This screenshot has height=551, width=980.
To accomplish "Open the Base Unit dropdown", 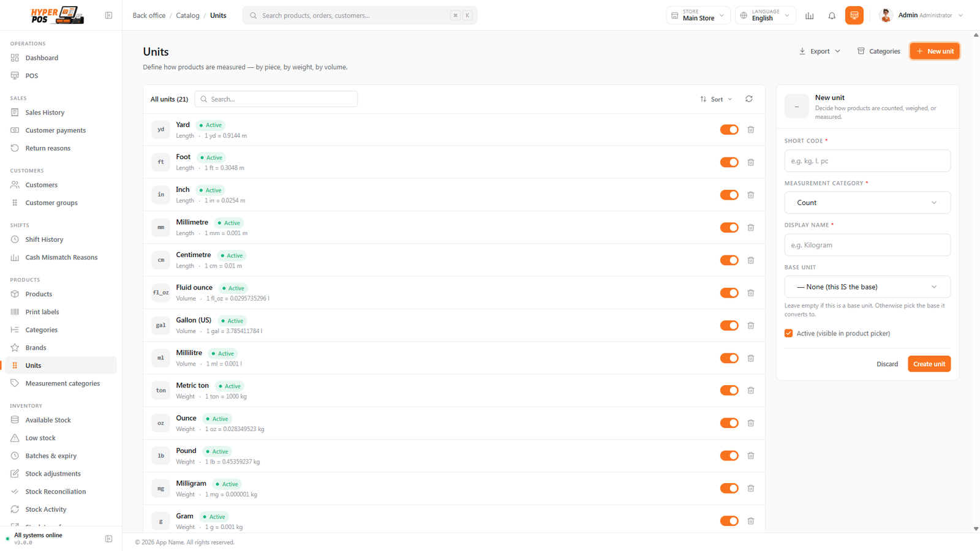I will click(x=867, y=287).
